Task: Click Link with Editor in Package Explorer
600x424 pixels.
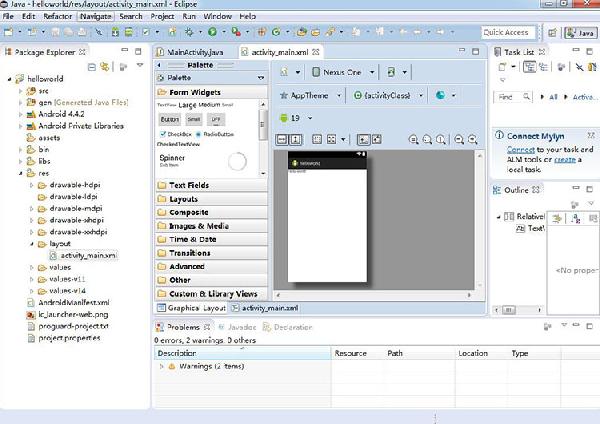Action: pyautogui.click(x=104, y=67)
